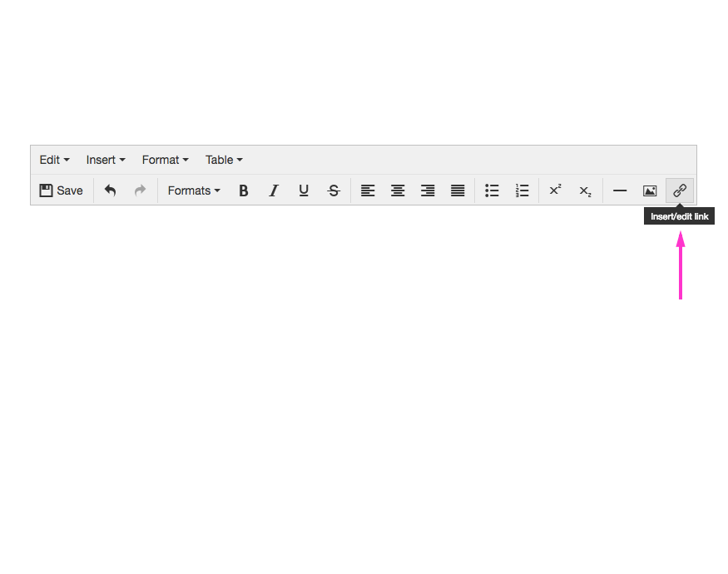Apply superscript formatting
Viewport: 728px width, 574px height.
point(555,191)
